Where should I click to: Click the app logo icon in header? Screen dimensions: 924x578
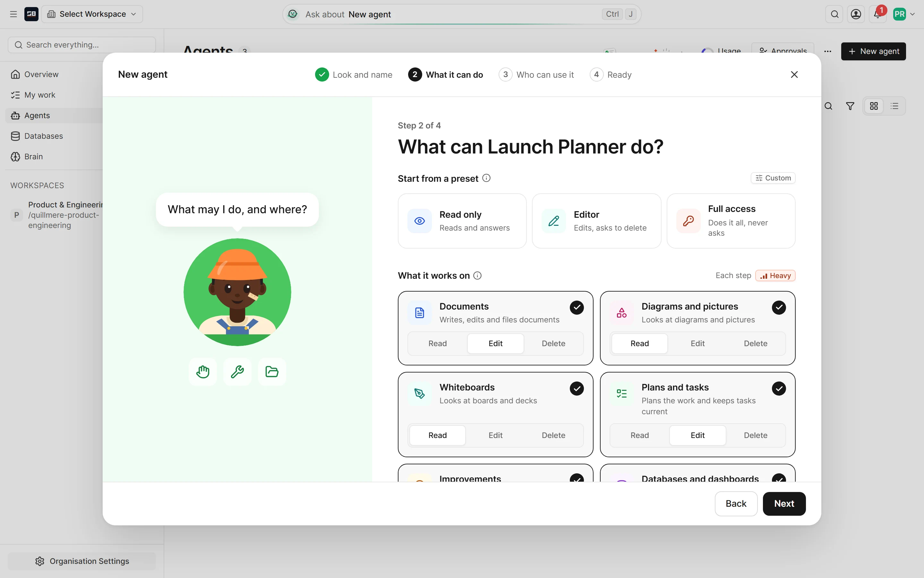(31, 14)
